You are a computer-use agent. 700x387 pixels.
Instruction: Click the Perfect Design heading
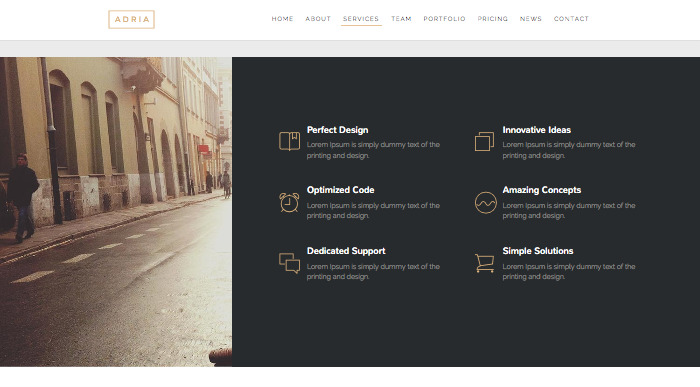click(338, 130)
